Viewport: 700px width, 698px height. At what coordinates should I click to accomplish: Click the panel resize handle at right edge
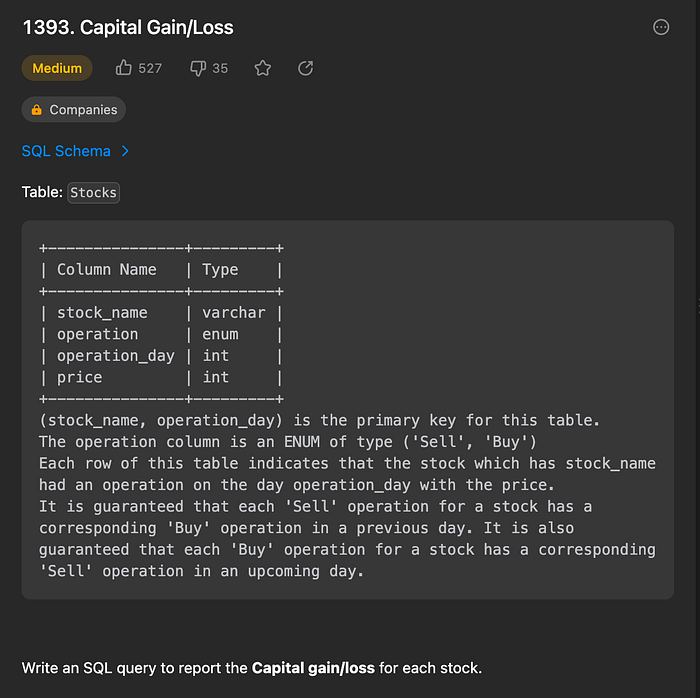[698, 307]
